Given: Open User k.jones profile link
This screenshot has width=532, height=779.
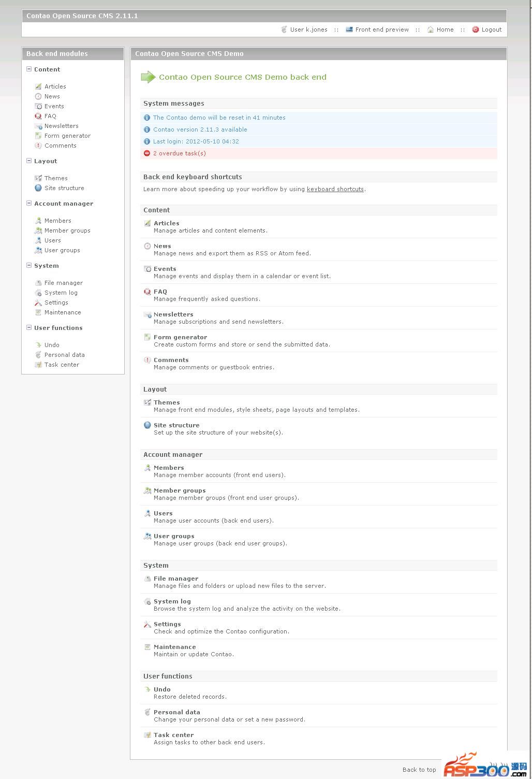Looking at the screenshot, I should [x=308, y=30].
